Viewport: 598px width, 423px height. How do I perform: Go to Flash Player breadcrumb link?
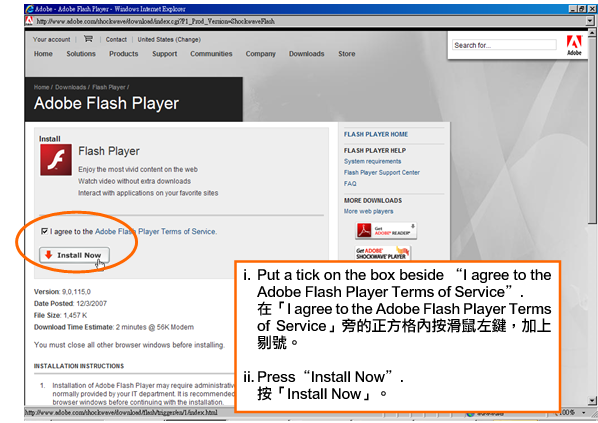tap(109, 87)
